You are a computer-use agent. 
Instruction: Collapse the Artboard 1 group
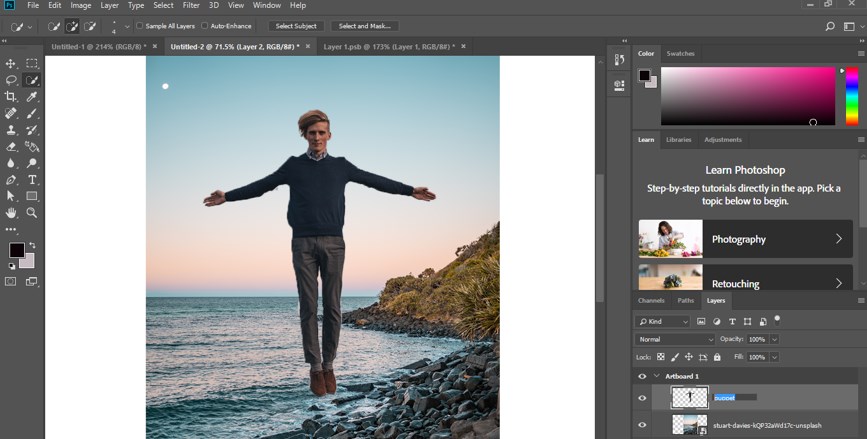[x=656, y=376]
